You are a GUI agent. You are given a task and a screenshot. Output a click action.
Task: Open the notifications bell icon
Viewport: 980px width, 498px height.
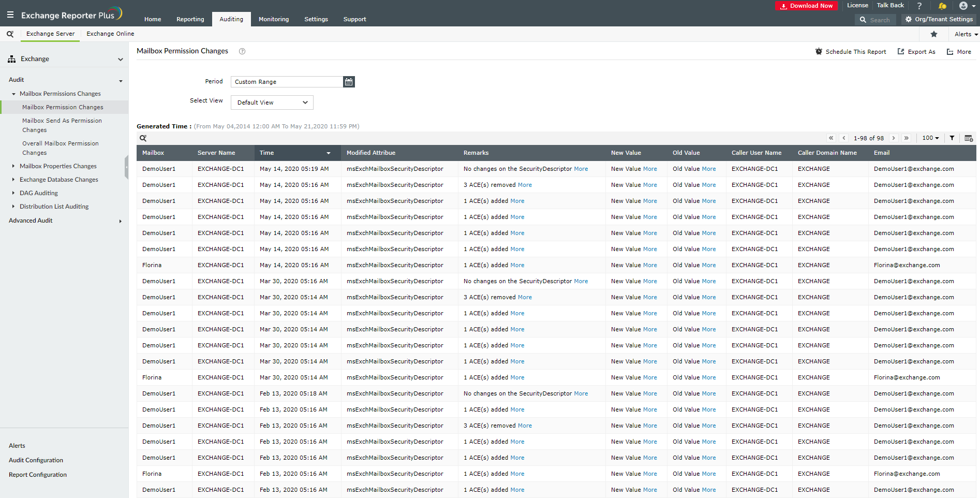point(942,6)
